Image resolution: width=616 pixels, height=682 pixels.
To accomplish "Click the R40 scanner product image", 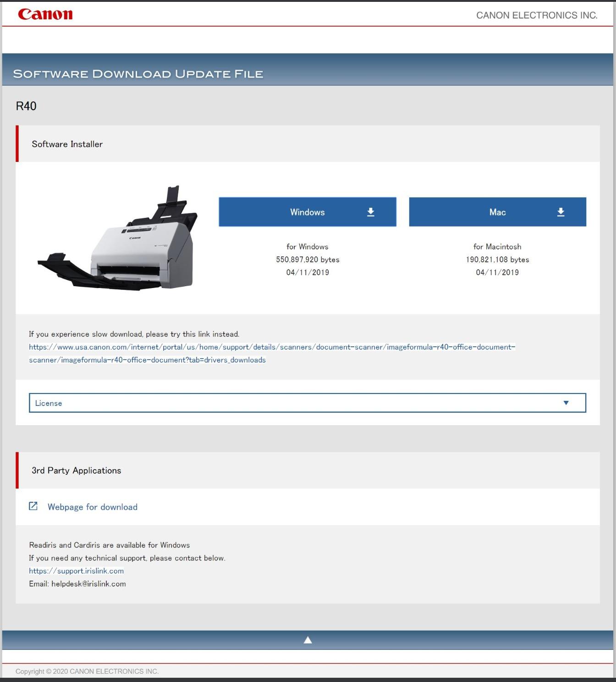I will (x=117, y=238).
